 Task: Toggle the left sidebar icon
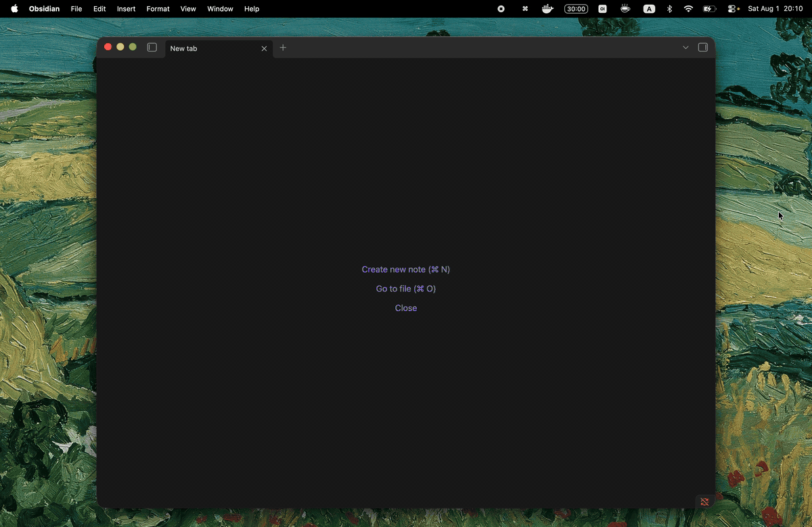[152, 47]
